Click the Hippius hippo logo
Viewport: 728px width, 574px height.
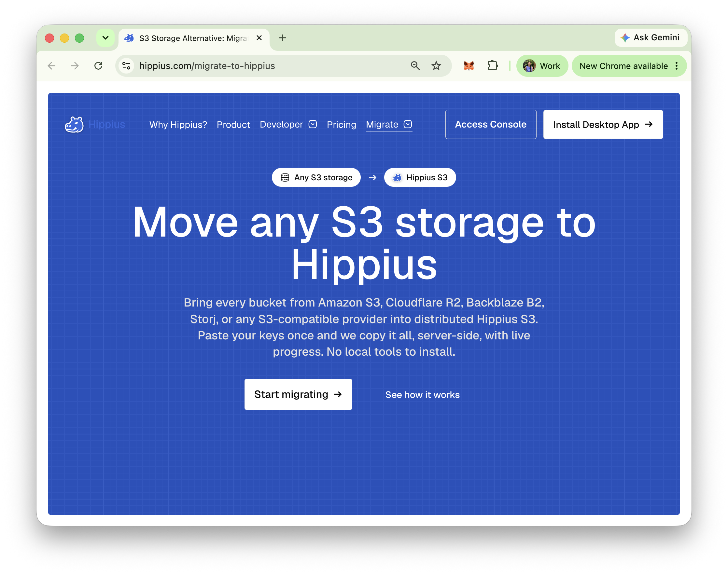coord(74,125)
